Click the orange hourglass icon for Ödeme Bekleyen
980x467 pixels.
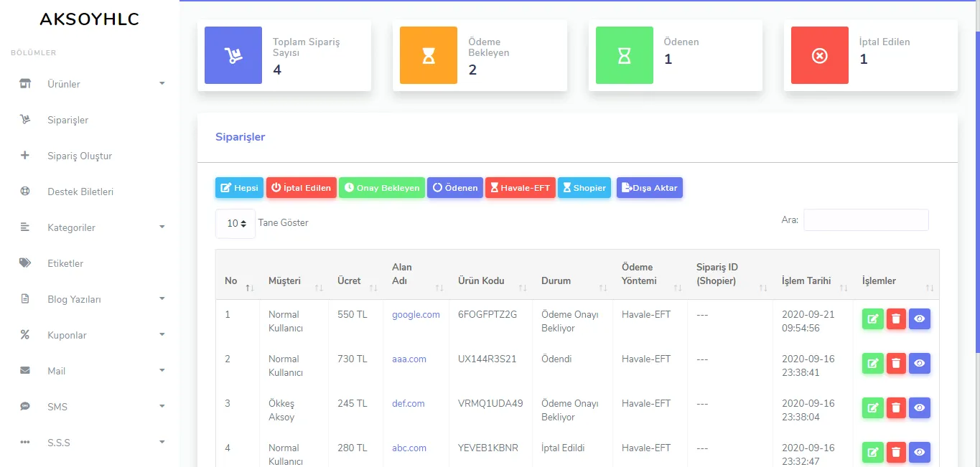429,55
